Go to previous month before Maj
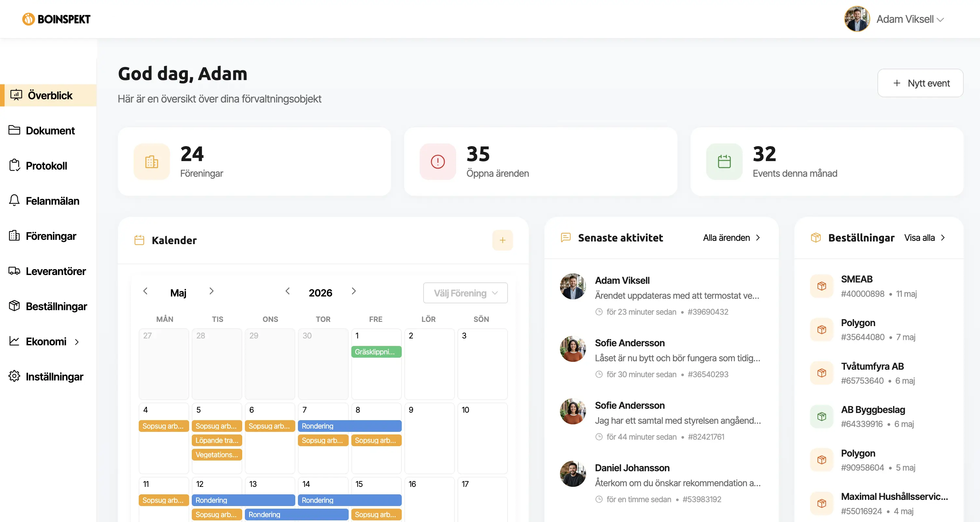980x522 pixels. pos(145,291)
